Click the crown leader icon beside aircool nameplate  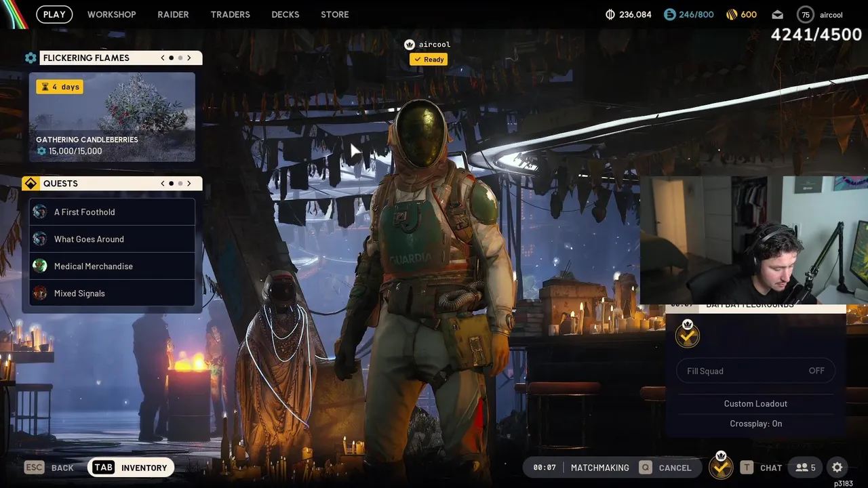click(409, 45)
